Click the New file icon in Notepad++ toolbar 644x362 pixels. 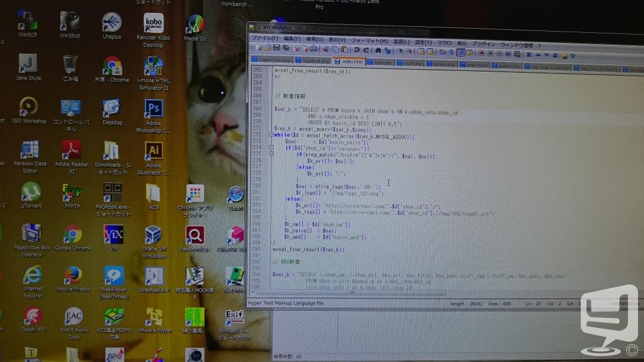[x=258, y=48]
